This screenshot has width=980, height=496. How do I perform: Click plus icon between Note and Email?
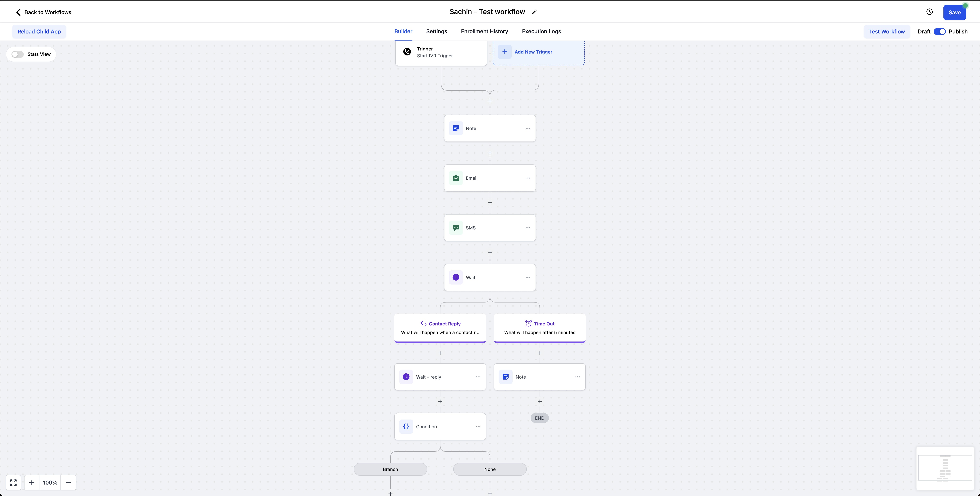[x=490, y=153]
